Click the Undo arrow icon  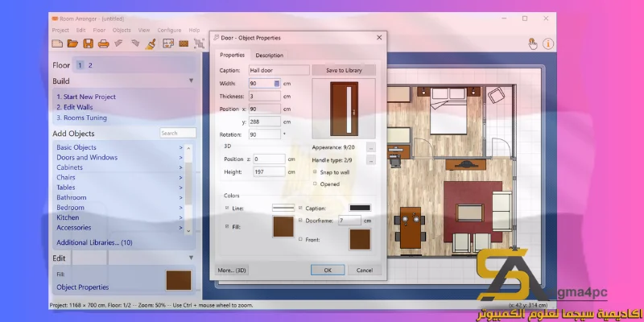point(118,43)
